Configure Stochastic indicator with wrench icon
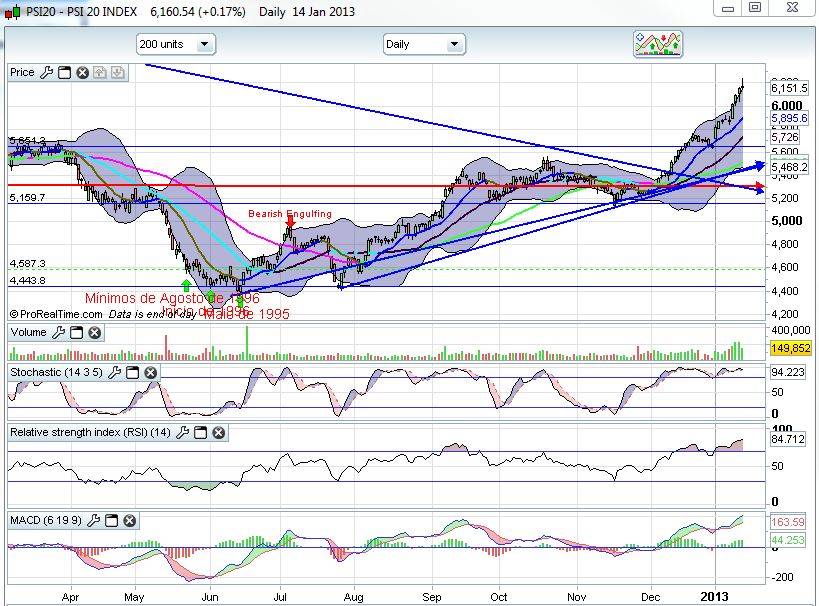Screen dimensions: 819x606 pyautogui.click(x=114, y=372)
